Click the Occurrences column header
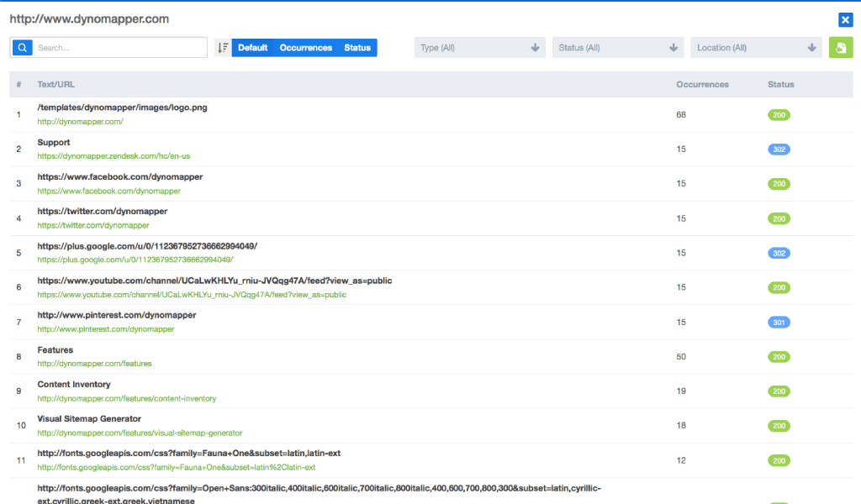 tap(702, 85)
